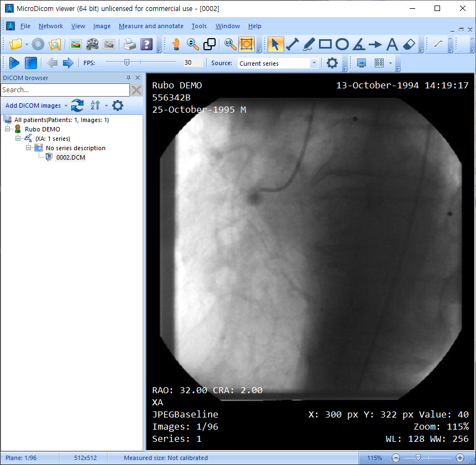This screenshot has height=465, width=476.
Task: Collapse the XA: 1 series node
Action: coord(18,138)
